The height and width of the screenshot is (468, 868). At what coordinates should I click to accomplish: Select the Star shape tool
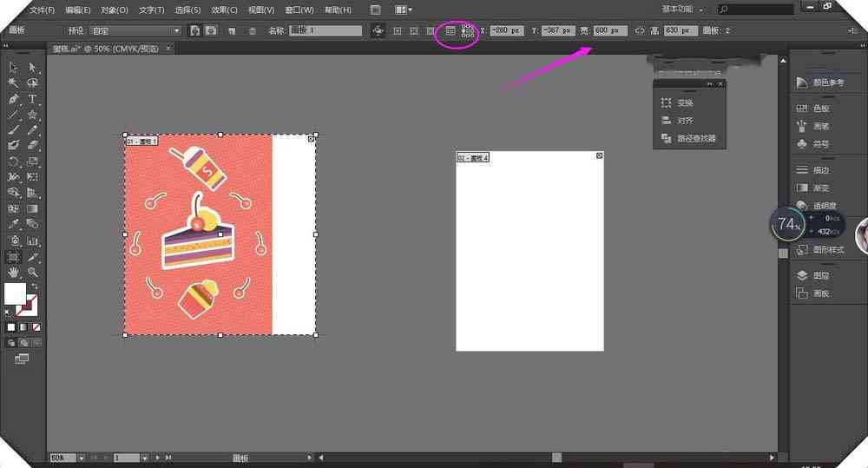33,115
